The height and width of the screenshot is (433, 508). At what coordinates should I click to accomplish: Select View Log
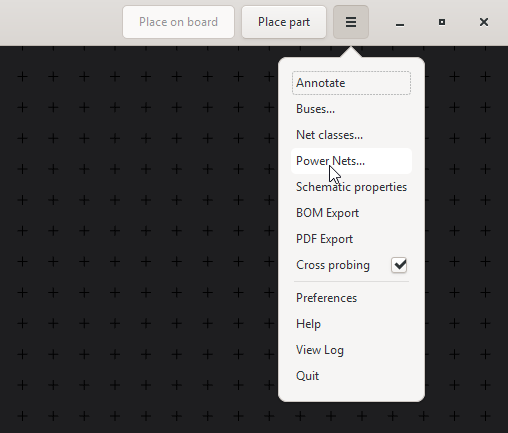tap(351, 350)
